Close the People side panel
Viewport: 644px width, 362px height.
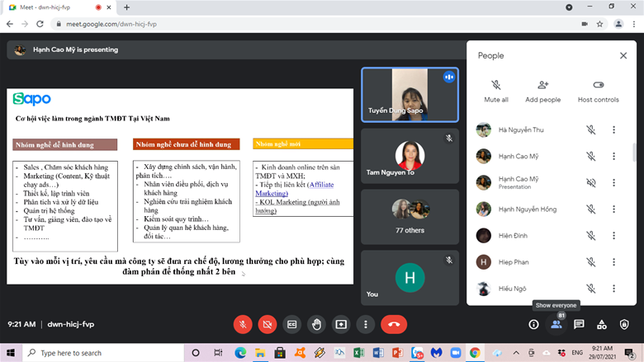point(623,55)
